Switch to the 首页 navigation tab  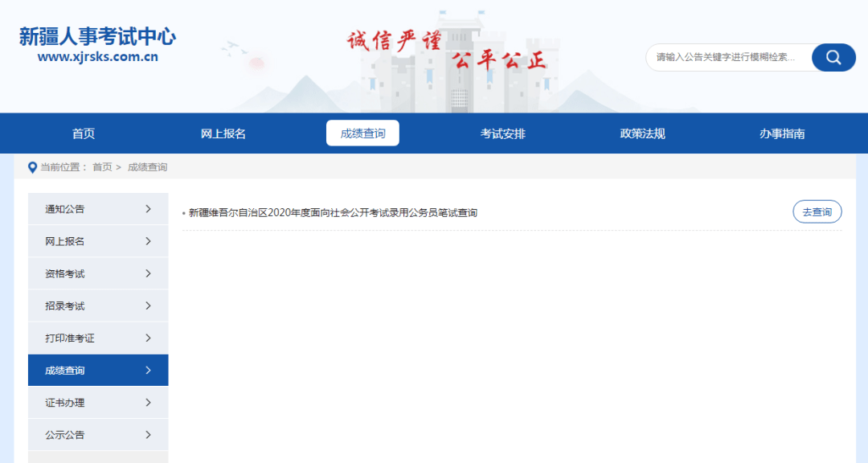(x=84, y=133)
